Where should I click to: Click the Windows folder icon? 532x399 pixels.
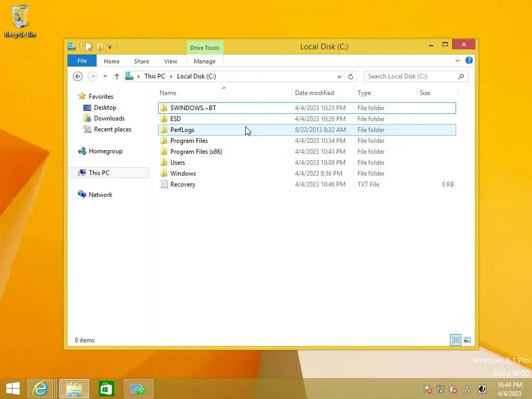tap(164, 173)
